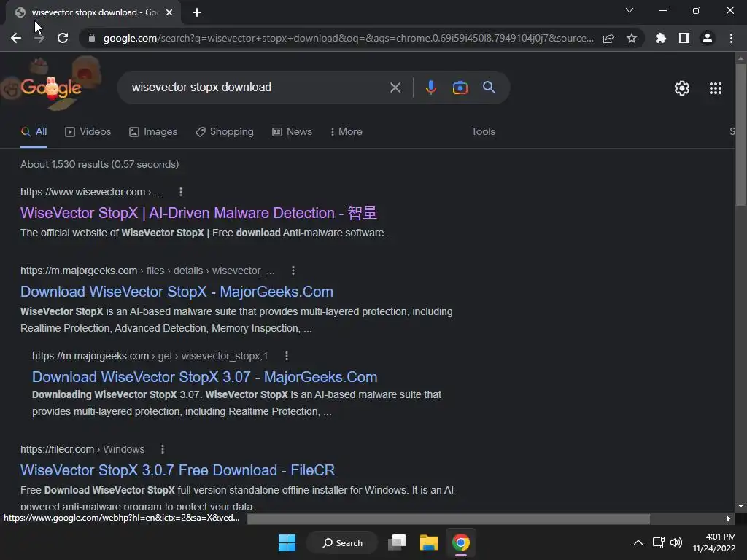
Task: Click the browser address bar URL
Action: (348, 38)
